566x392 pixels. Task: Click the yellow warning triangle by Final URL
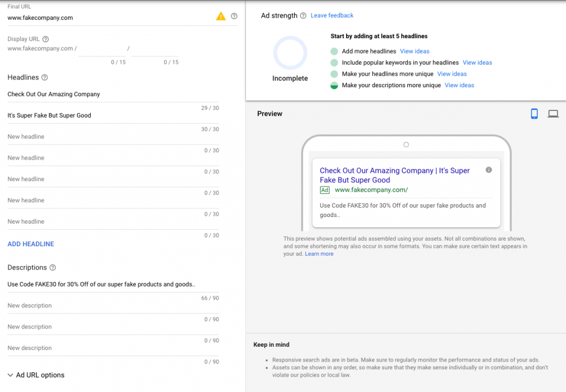click(x=221, y=16)
